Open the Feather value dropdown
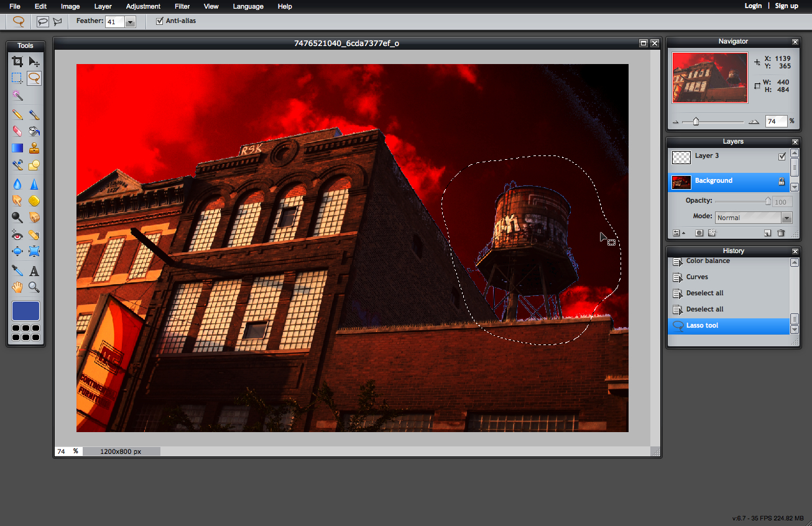 click(x=130, y=22)
